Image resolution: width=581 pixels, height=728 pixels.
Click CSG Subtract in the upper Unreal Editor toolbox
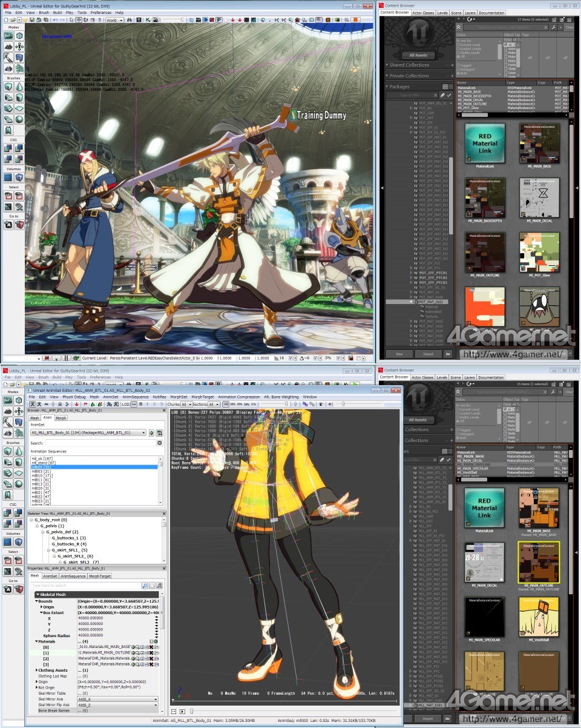pos(19,148)
